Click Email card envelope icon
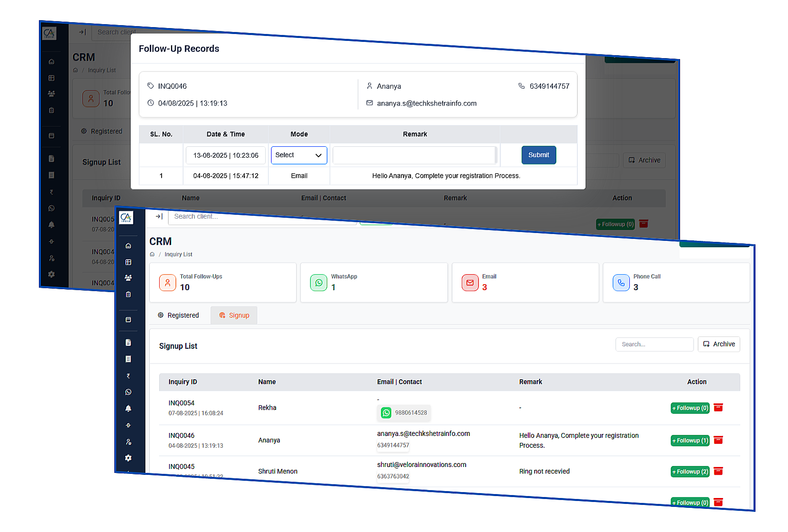Image resolution: width=788 pixels, height=532 pixels. (x=470, y=283)
